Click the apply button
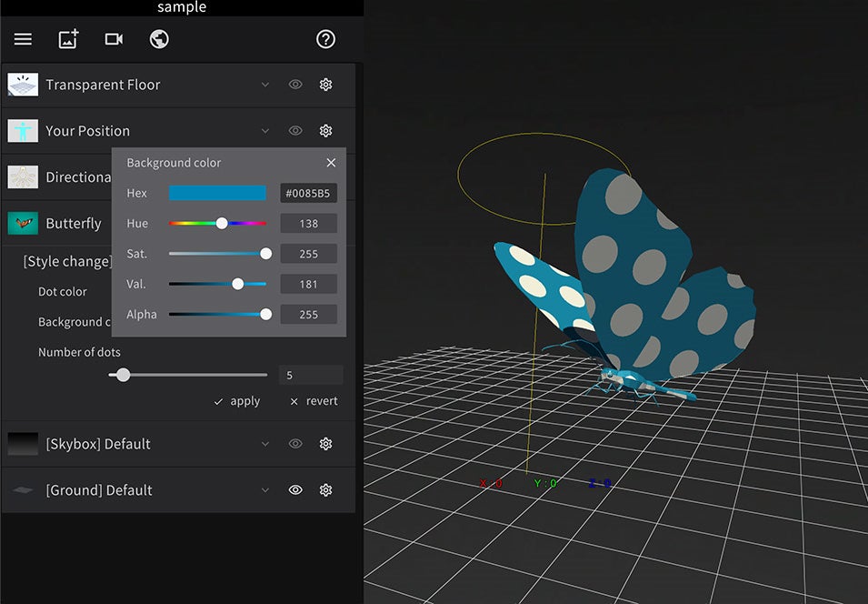The height and width of the screenshot is (604, 868). point(237,401)
